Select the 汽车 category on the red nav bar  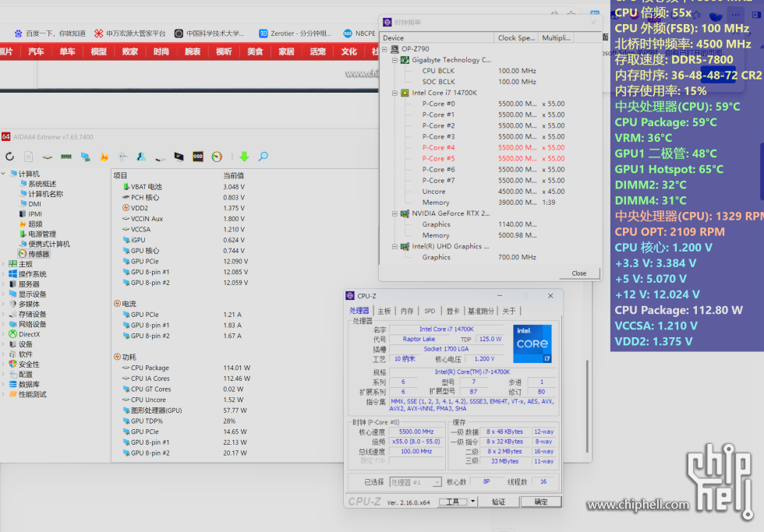(x=36, y=51)
